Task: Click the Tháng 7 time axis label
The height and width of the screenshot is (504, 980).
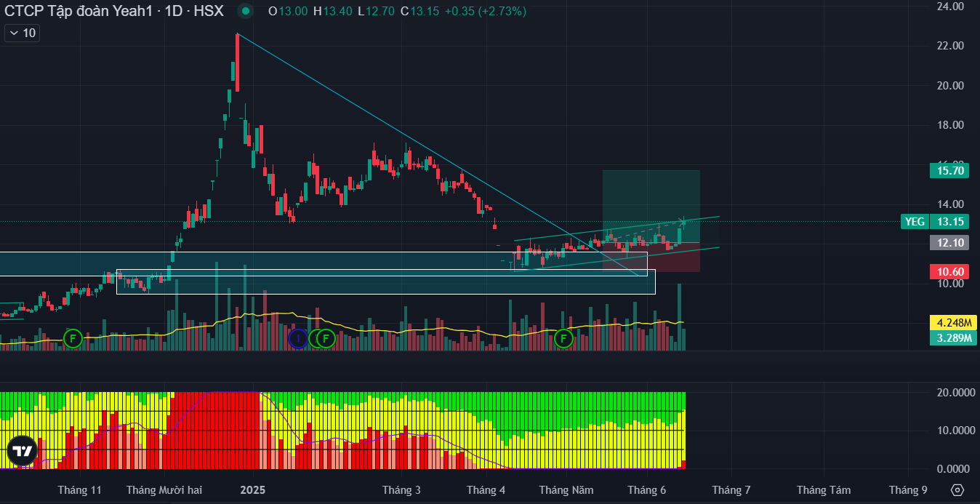Action: point(731,490)
